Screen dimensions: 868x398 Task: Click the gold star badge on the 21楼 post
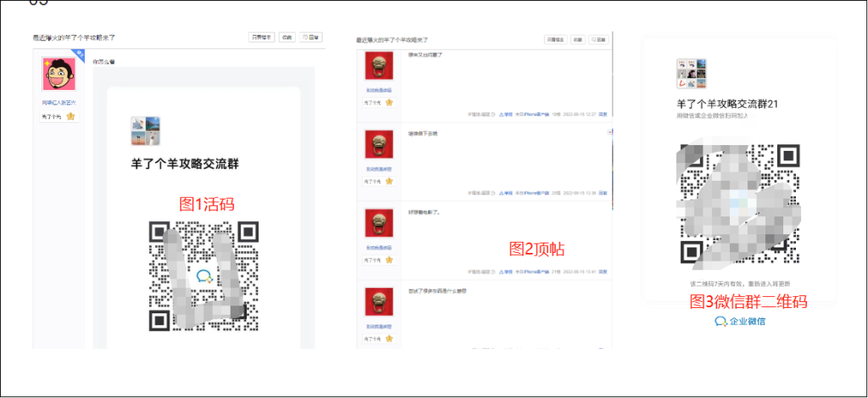pyautogui.click(x=389, y=260)
